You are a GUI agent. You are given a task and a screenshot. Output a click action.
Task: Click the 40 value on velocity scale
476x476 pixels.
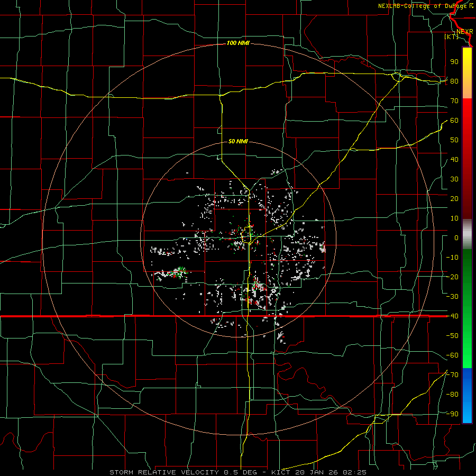(x=454, y=160)
